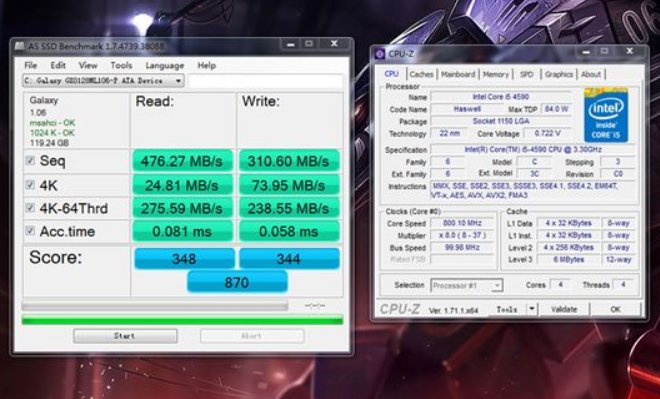Open the Help menu in AS SSD
Screen dimensions: 660x399
[x=207, y=65]
